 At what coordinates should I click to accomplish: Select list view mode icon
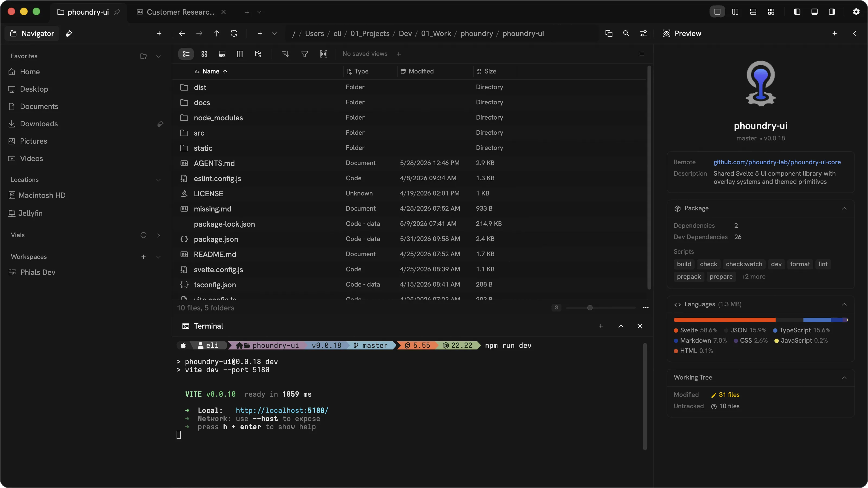click(186, 54)
